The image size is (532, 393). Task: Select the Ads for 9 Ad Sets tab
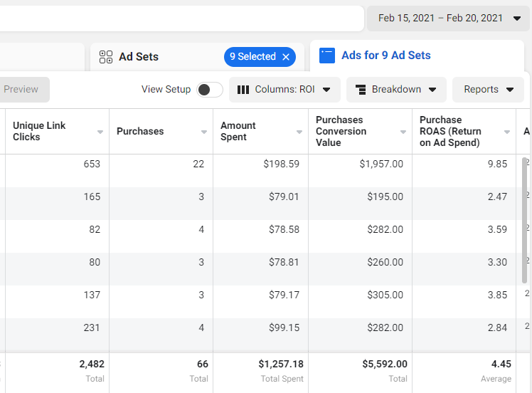(x=385, y=56)
